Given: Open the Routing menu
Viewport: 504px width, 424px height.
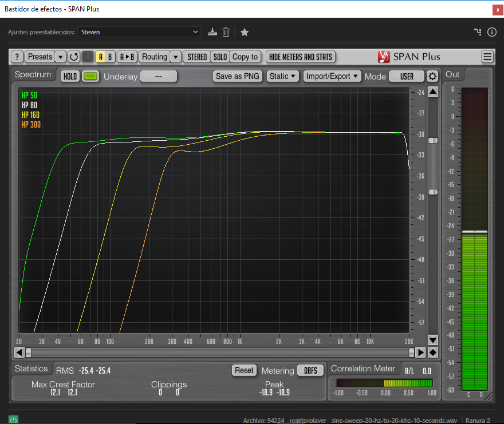Looking at the screenshot, I should [155, 57].
